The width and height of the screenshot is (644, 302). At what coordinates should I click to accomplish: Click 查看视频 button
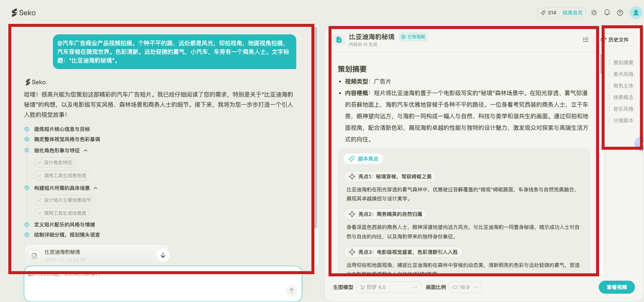[617, 287]
